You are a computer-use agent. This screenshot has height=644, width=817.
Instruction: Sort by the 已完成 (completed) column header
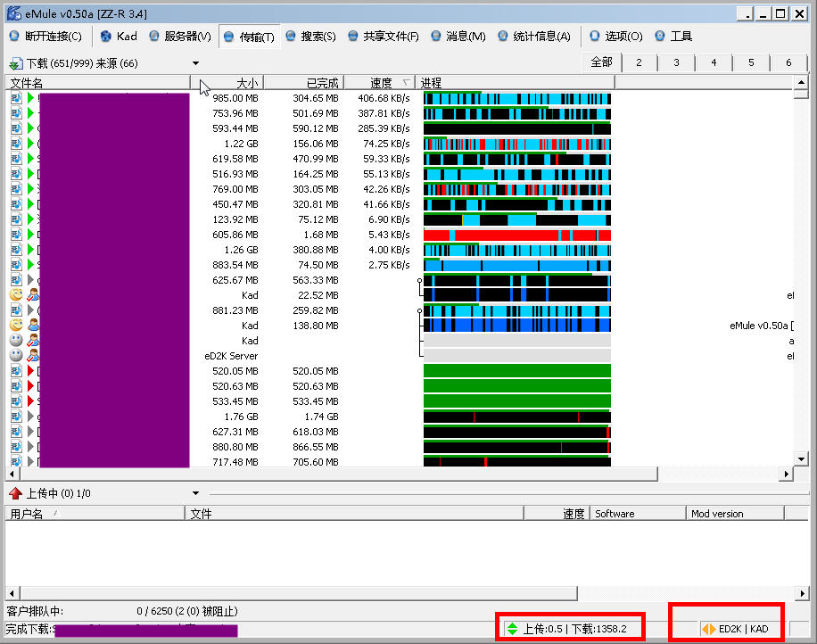[x=304, y=83]
